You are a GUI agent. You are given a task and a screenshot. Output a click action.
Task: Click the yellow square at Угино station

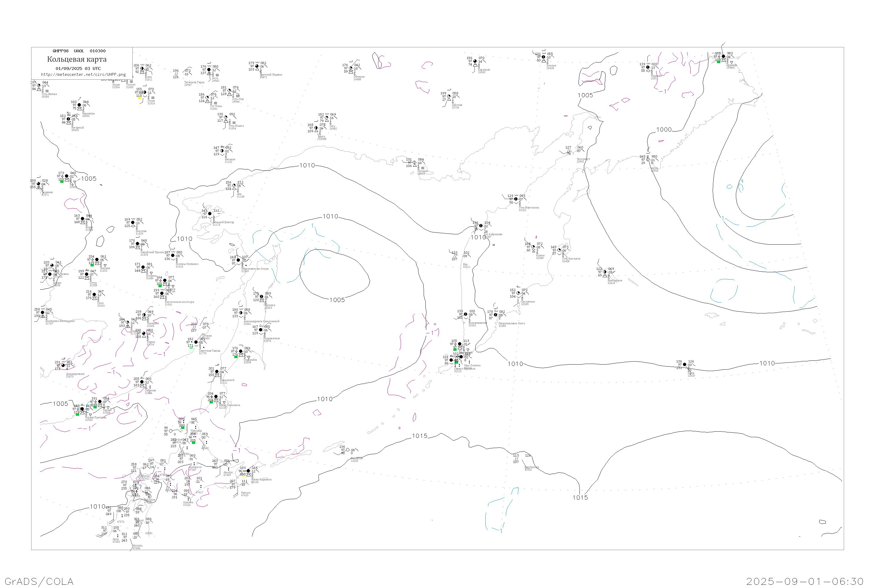click(x=139, y=98)
